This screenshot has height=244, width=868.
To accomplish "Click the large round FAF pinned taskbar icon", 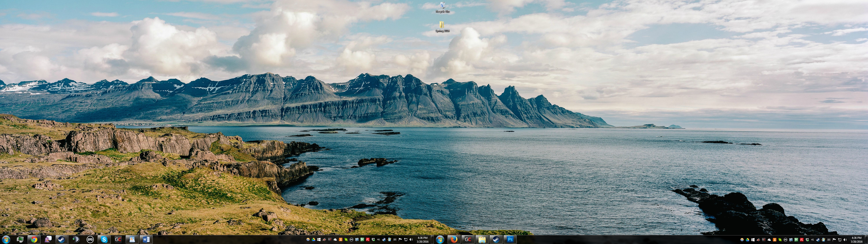I will tap(90, 240).
